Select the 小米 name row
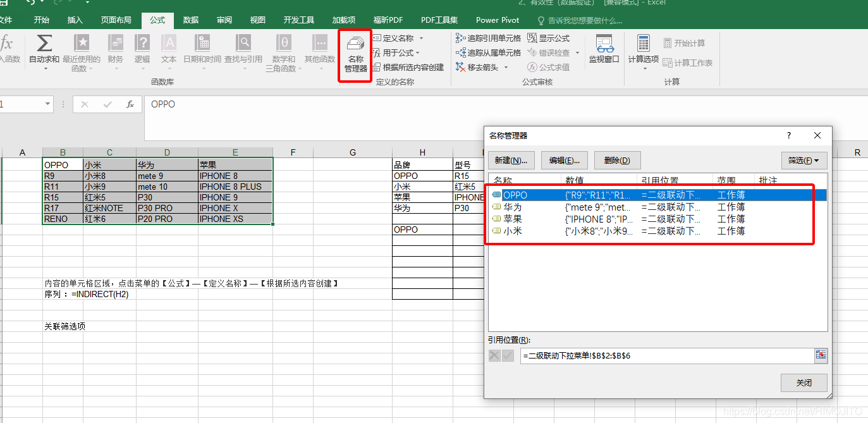 [x=657, y=231]
